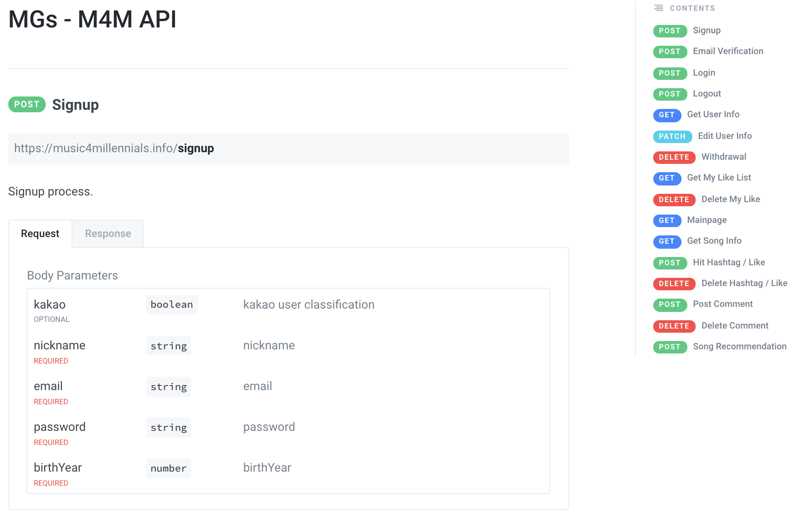Click the DELETE badge next to Withdrawal

coord(674,157)
